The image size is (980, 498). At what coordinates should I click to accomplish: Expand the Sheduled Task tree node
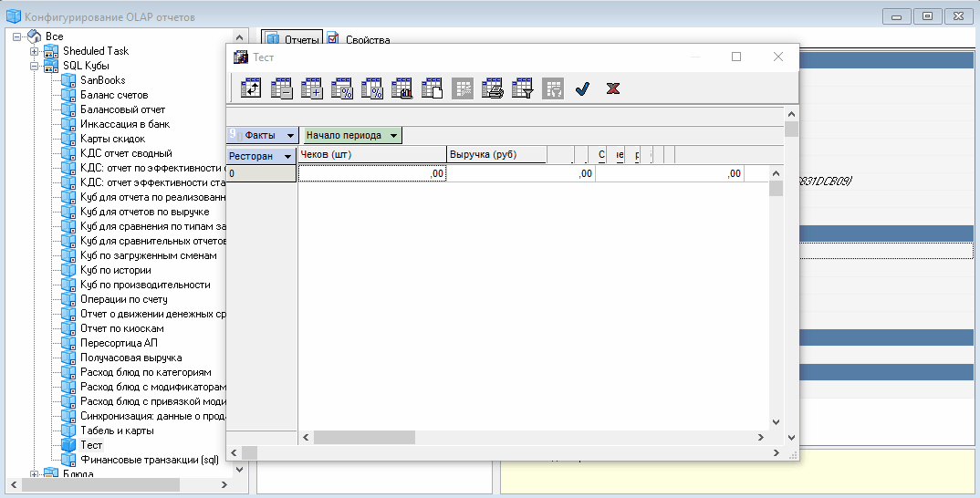[x=34, y=51]
